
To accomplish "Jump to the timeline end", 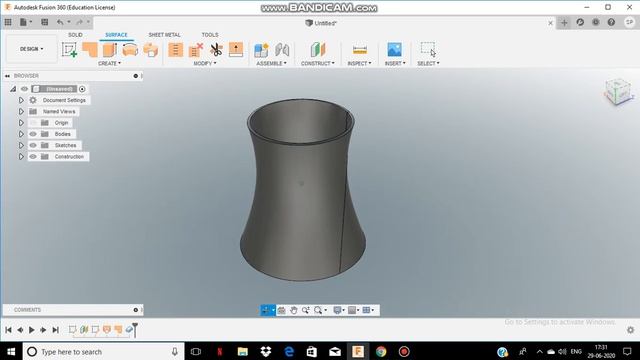I will tap(56, 329).
